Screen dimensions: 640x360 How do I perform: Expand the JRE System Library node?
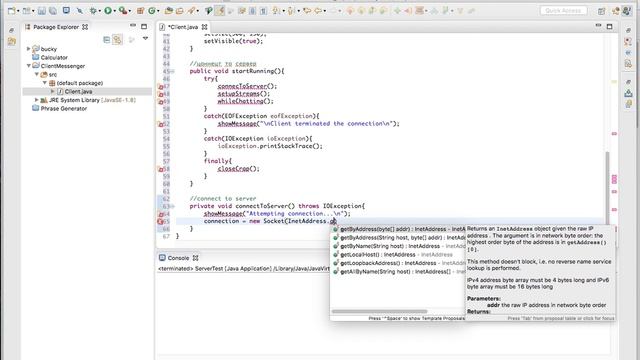(x=37, y=100)
